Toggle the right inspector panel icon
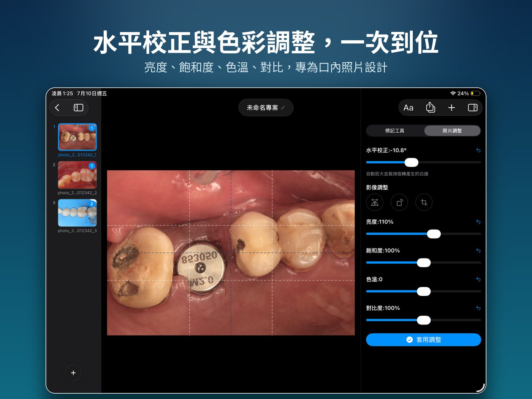 pos(473,108)
